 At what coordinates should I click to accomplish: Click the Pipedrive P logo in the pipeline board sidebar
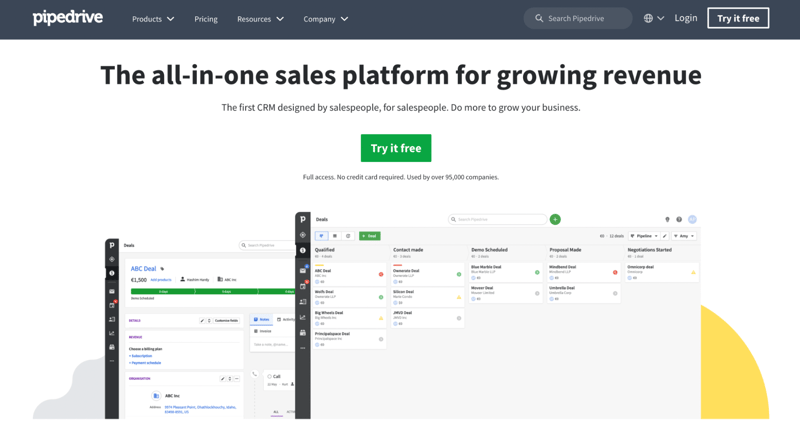tap(303, 219)
